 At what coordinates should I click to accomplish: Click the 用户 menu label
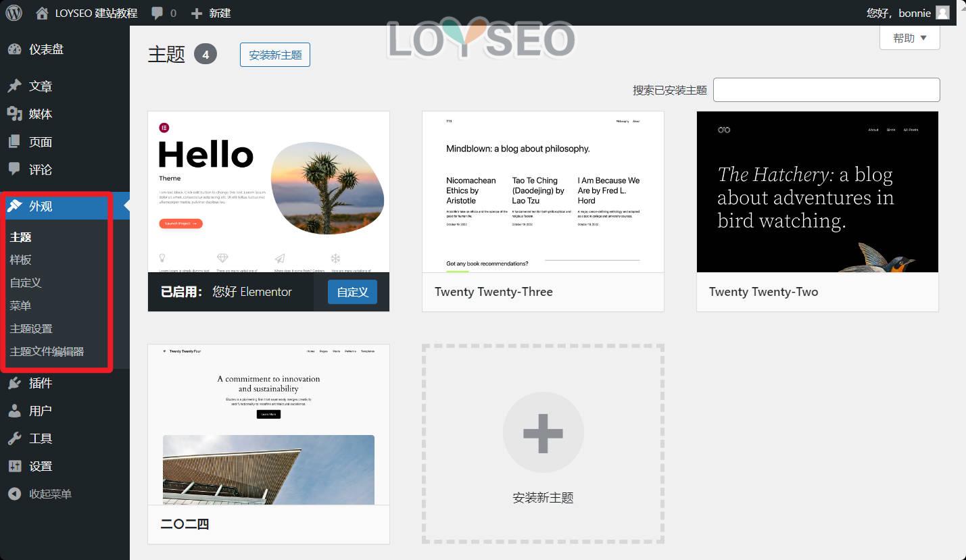(41, 411)
